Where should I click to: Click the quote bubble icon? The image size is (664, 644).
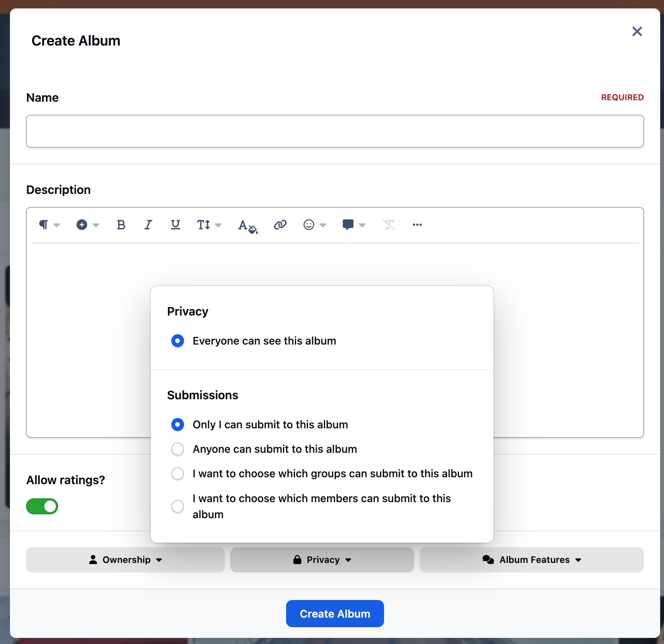348,225
